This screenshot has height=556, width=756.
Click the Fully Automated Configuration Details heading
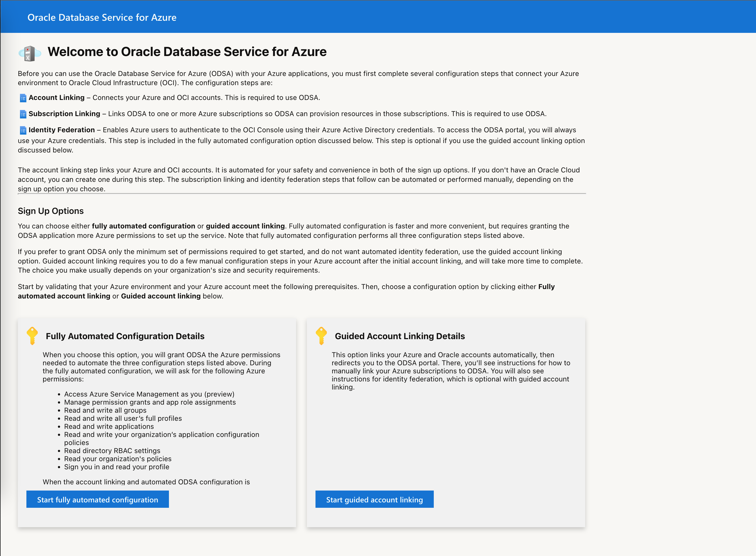(125, 336)
